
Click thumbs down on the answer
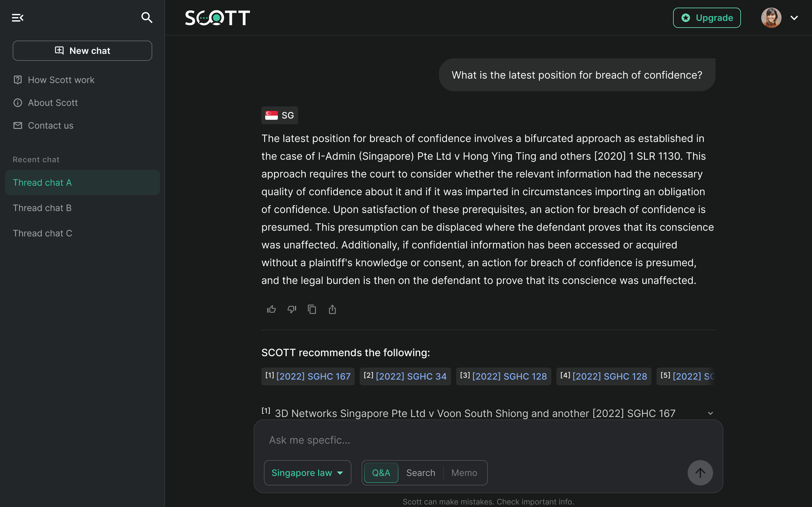291,309
